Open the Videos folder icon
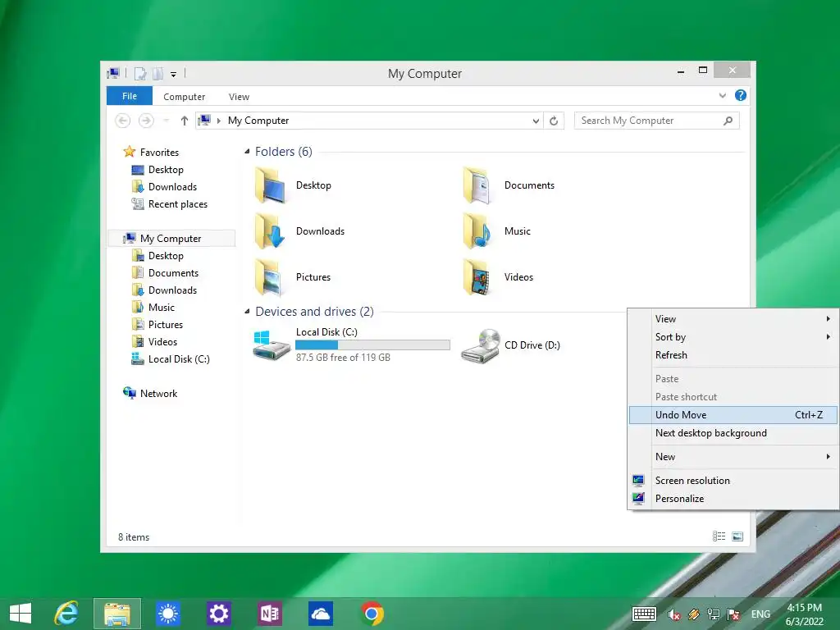Viewport: 840px width, 630px height. (477, 277)
